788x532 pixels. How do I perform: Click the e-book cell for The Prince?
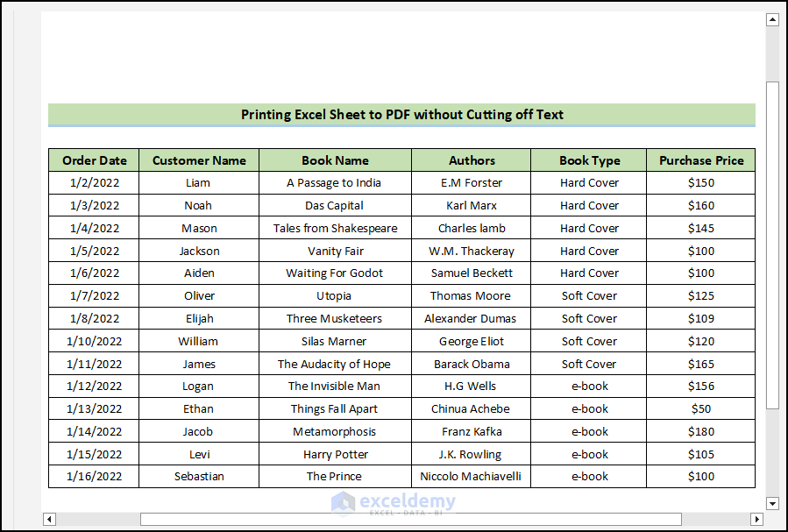pyautogui.click(x=588, y=476)
